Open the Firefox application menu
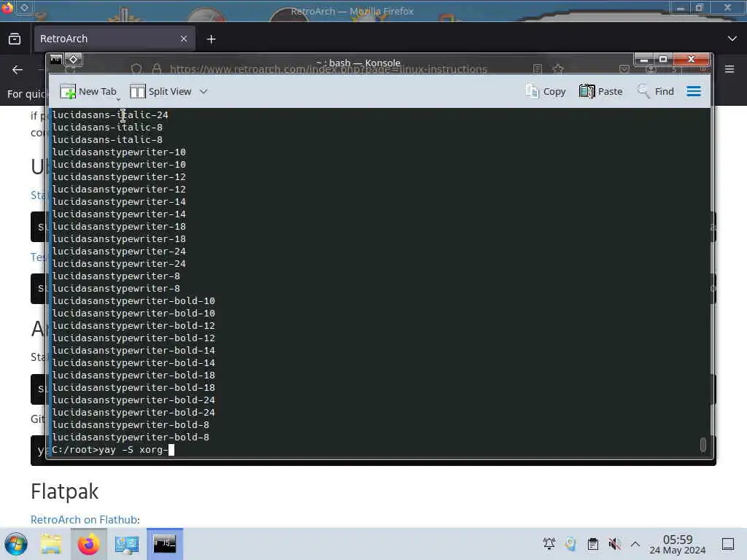The height and width of the screenshot is (560, 747). [729, 69]
